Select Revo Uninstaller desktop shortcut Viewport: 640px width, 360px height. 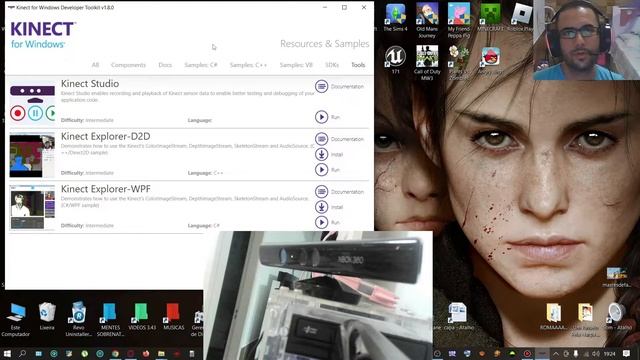[x=78, y=320]
